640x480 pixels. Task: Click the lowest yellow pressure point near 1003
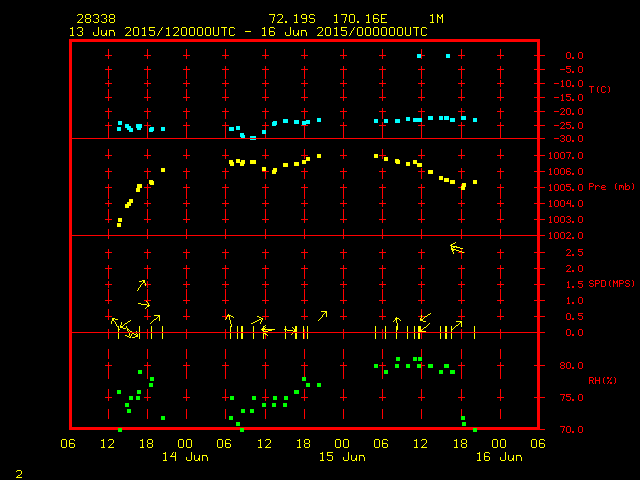119,224
